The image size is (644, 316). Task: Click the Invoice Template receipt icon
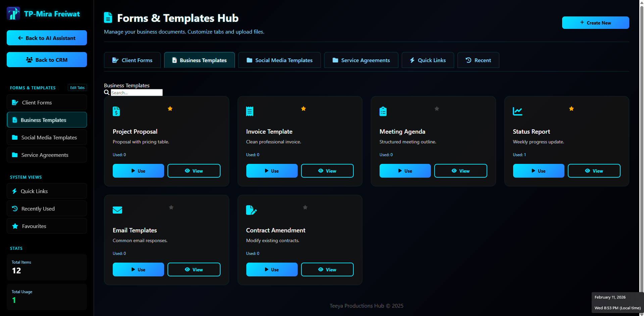pos(250,111)
